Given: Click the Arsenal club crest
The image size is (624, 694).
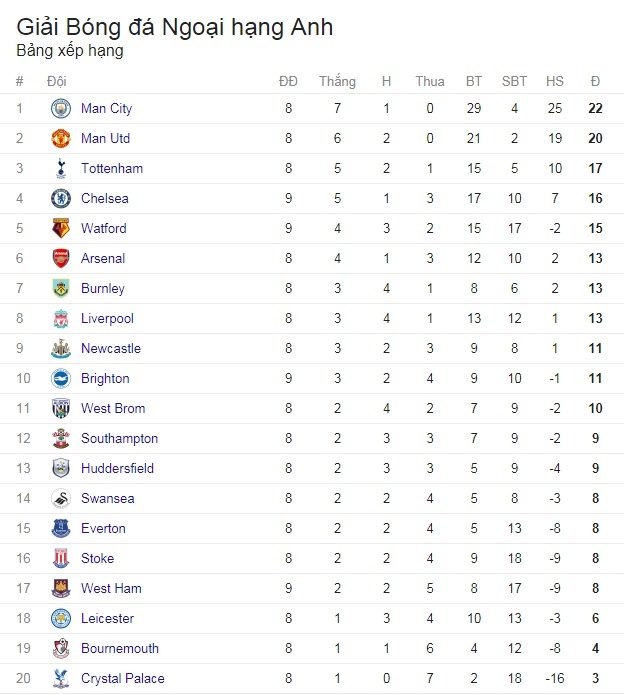Looking at the screenshot, I should tap(61, 258).
